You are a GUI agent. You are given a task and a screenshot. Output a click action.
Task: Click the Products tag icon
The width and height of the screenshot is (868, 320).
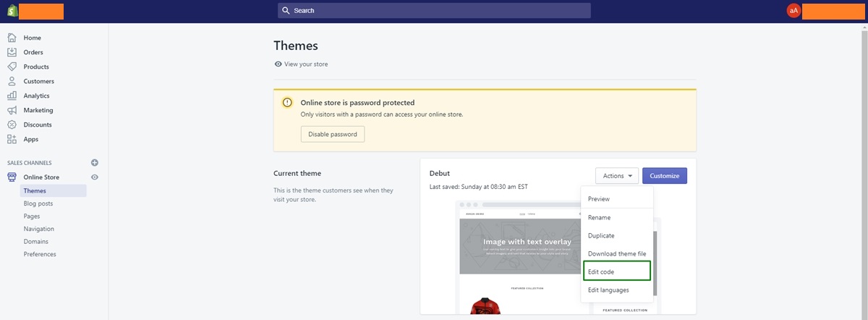point(12,67)
